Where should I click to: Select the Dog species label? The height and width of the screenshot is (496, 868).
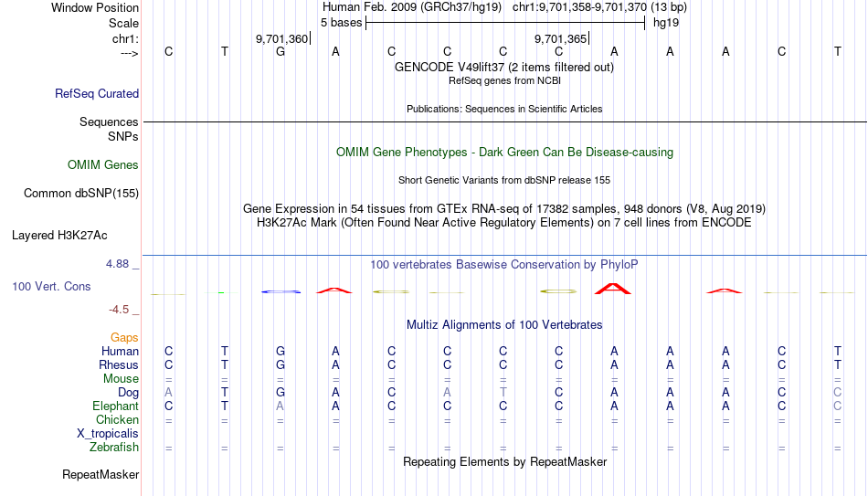(x=128, y=393)
